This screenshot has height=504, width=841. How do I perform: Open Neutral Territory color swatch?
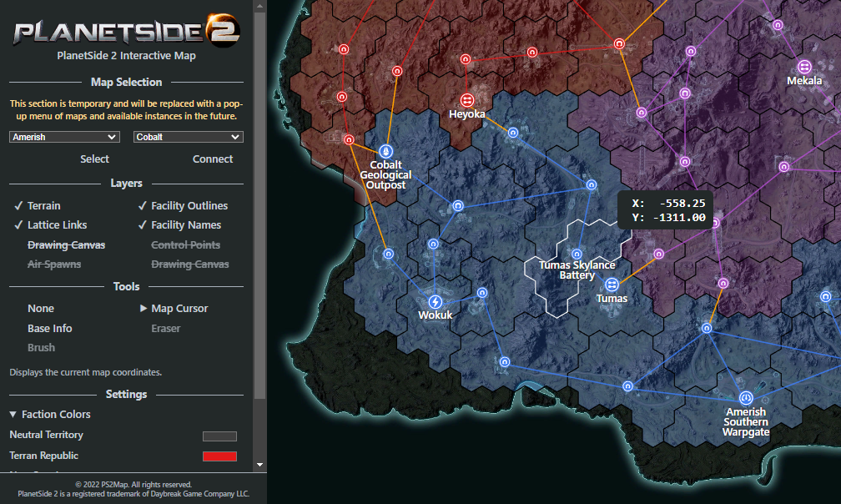tap(219, 436)
